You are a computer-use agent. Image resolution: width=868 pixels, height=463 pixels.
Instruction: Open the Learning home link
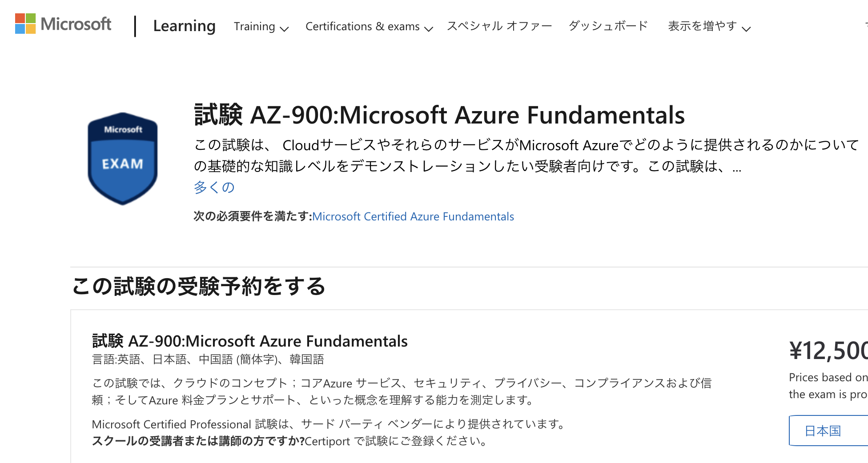[184, 26]
